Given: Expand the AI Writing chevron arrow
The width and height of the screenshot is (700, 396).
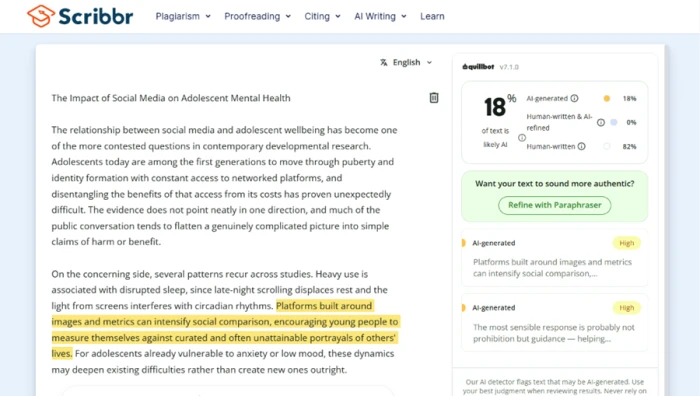Looking at the screenshot, I should pos(404,17).
